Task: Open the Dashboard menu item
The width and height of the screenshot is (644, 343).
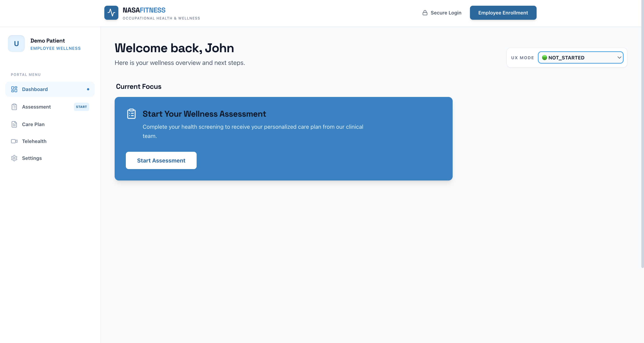Action: point(50,89)
